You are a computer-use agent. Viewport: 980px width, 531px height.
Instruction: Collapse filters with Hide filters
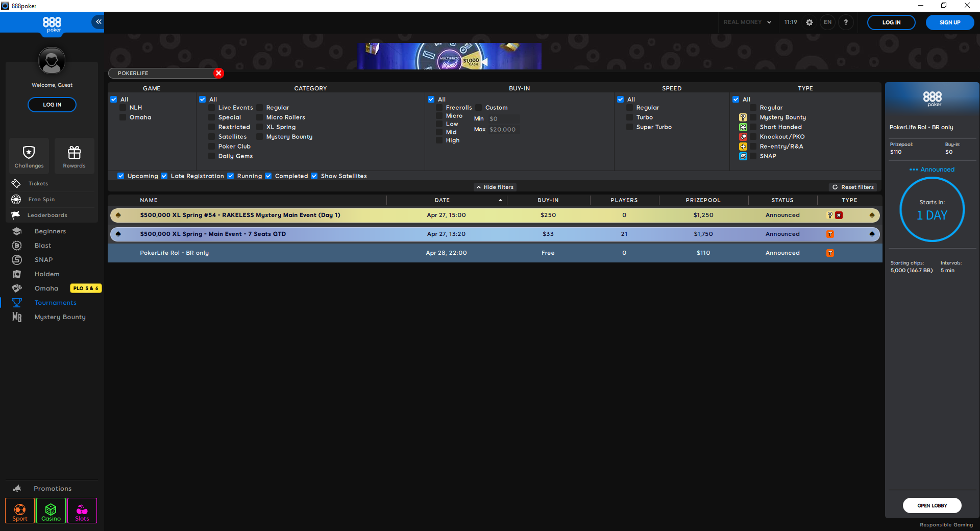click(x=495, y=187)
